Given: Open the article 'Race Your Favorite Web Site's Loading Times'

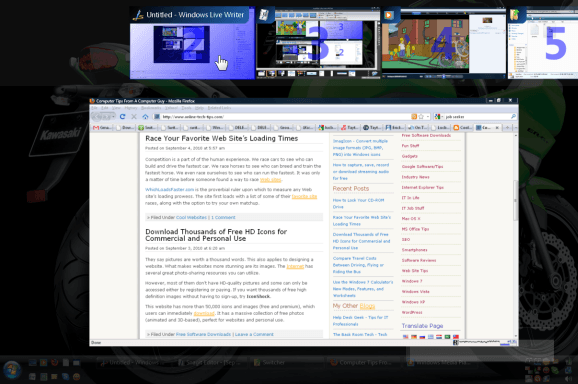Looking at the screenshot, I should pos(222,139).
